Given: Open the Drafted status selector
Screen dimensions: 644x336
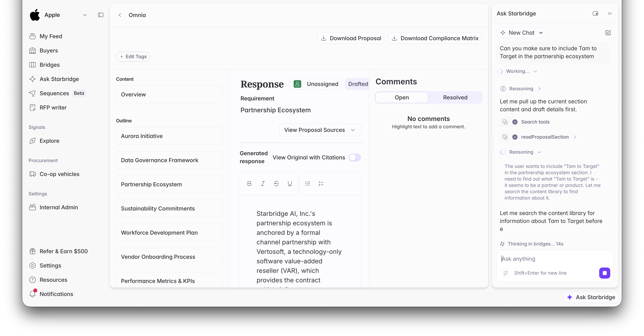Looking at the screenshot, I should click(x=357, y=84).
